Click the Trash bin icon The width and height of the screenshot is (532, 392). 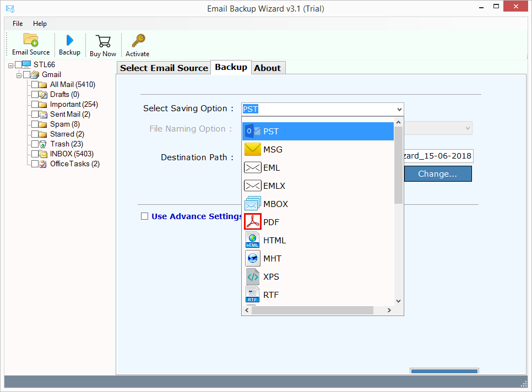coord(43,144)
